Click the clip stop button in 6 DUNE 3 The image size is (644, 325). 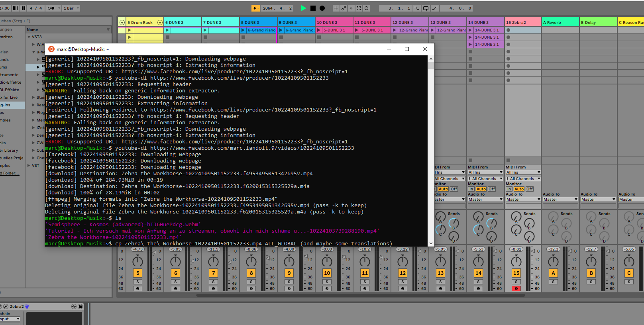pos(167,37)
